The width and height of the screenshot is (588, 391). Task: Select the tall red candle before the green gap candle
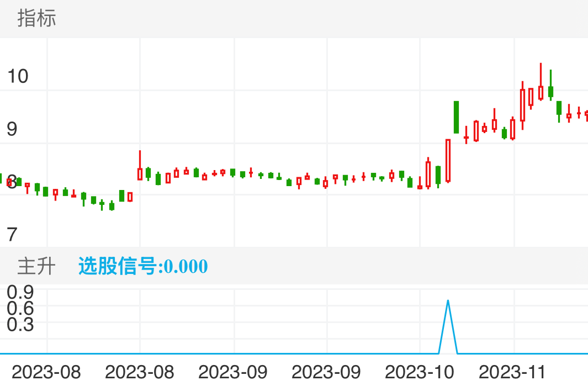448,161
